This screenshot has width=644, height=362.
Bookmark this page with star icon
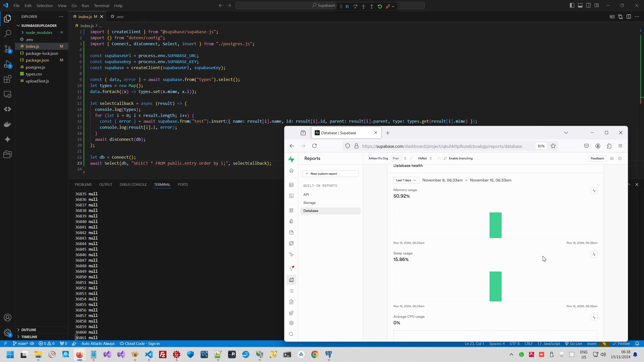553,146
